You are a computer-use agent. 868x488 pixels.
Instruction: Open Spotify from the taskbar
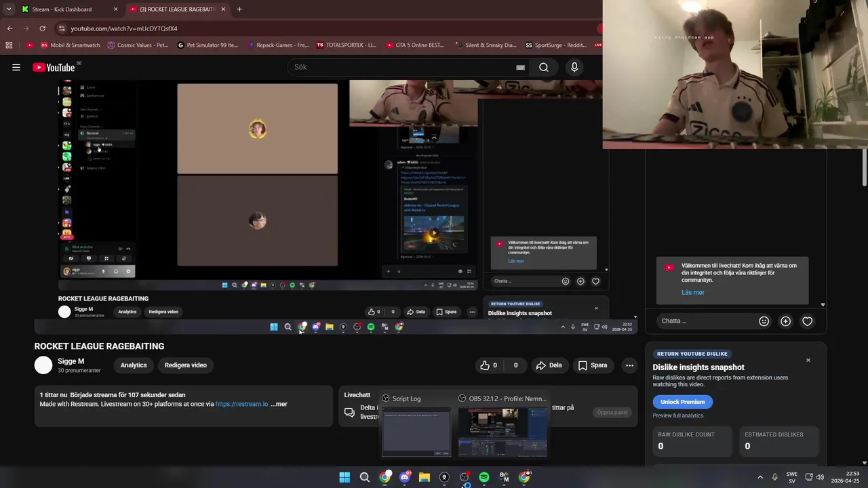(x=484, y=477)
